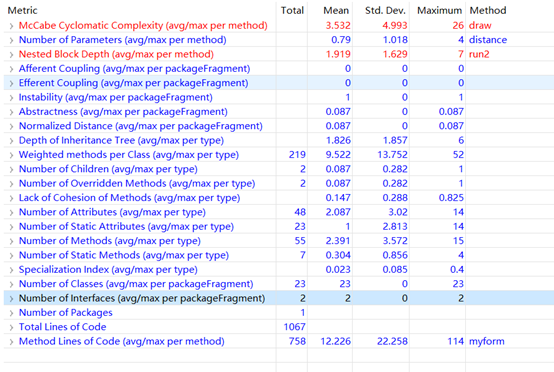Select Number of Methods label
This screenshot has width=554, height=372.
pyautogui.click(x=110, y=241)
